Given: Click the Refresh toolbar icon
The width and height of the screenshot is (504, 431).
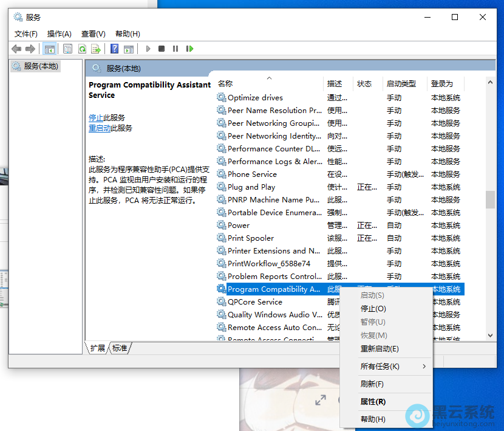Looking at the screenshot, I should (x=81, y=49).
